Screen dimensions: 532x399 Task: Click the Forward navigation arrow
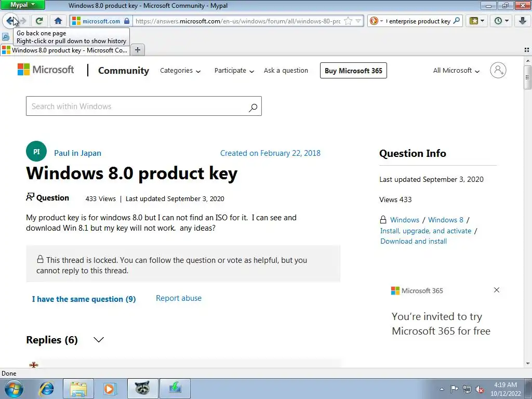pos(23,21)
